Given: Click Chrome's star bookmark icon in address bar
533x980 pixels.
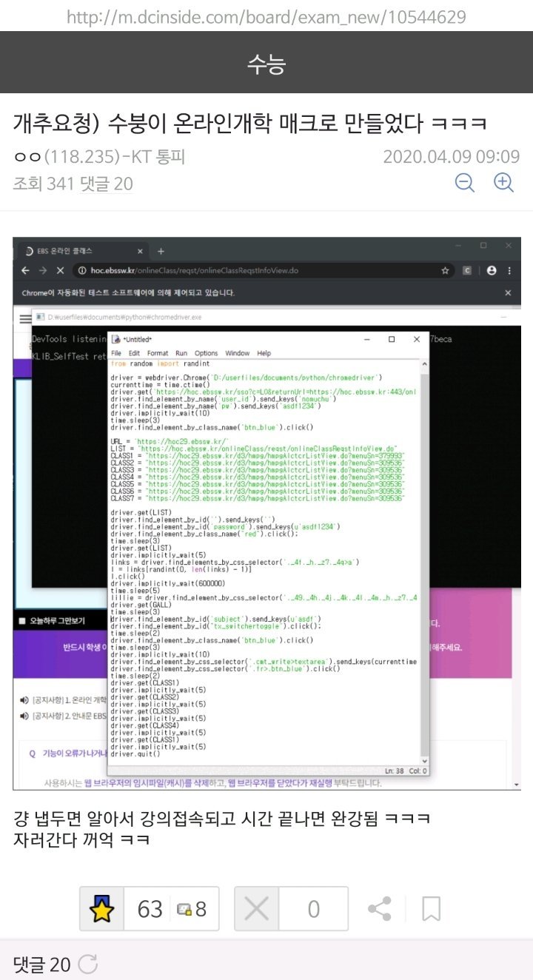Looking at the screenshot, I should (x=445, y=271).
